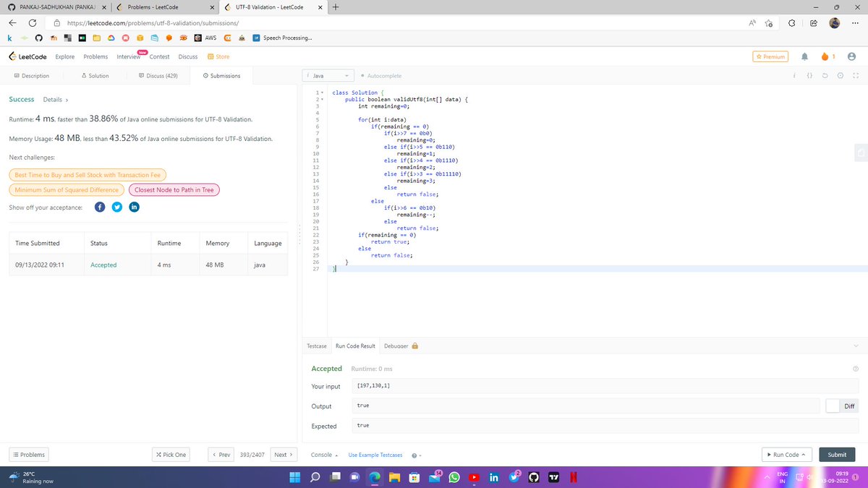Select the Submissions tab
This screenshot has height=488, width=868.
click(x=221, y=75)
